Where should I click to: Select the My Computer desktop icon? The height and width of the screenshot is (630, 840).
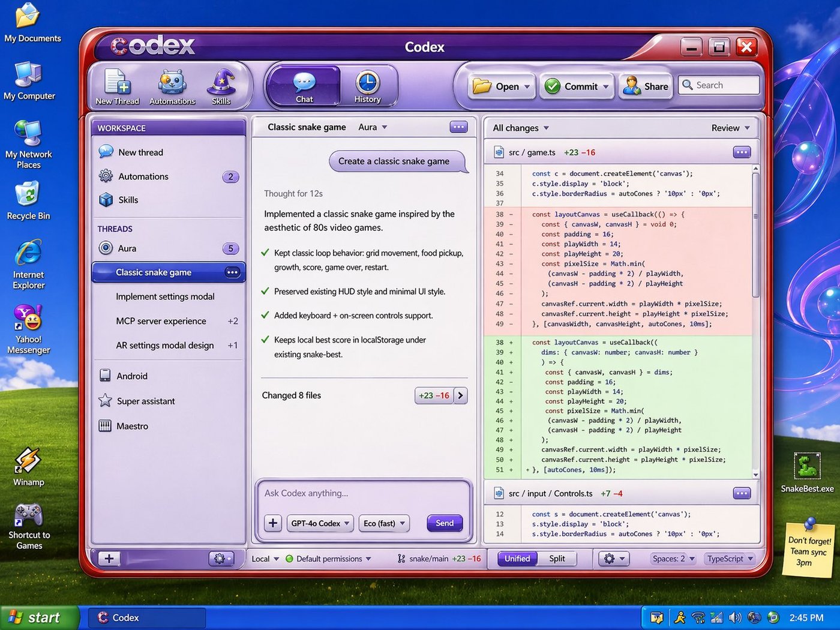tap(29, 81)
